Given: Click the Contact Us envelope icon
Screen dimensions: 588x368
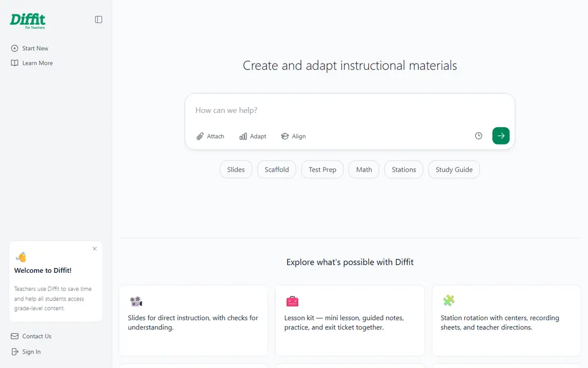Looking at the screenshot, I should coord(14,336).
